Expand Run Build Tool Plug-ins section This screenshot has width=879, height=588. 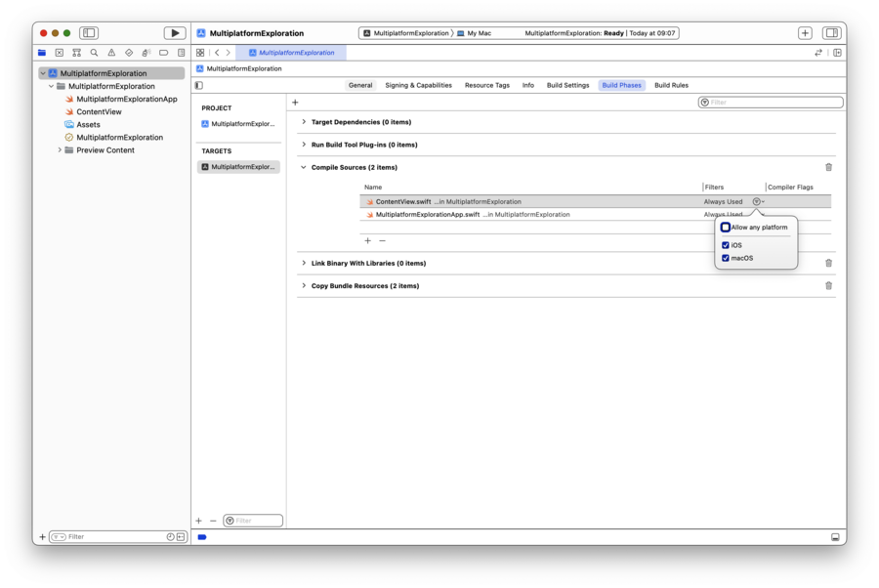(x=304, y=145)
